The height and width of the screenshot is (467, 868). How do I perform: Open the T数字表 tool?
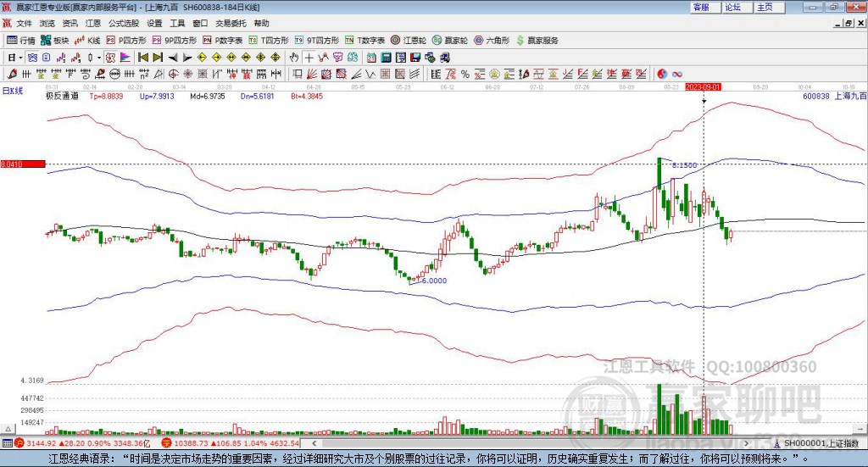pyautogui.click(x=364, y=41)
